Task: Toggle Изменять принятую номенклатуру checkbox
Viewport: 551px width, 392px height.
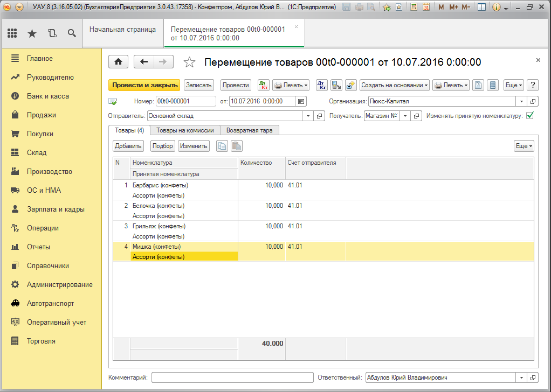Action: (x=530, y=115)
